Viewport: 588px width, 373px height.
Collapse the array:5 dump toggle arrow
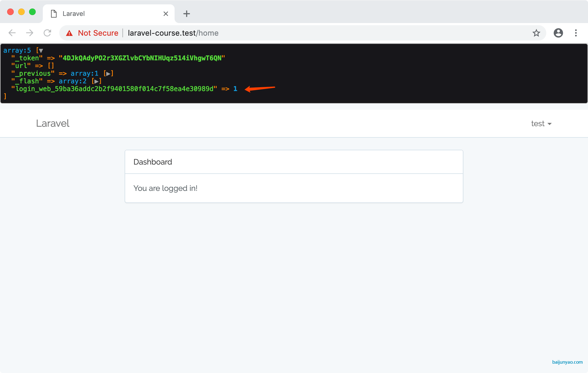[x=41, y=50]
